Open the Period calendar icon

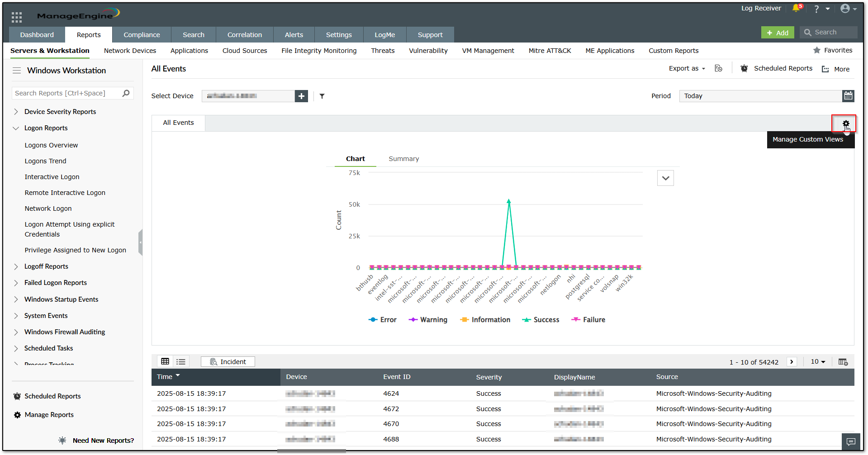click(848, 96)
